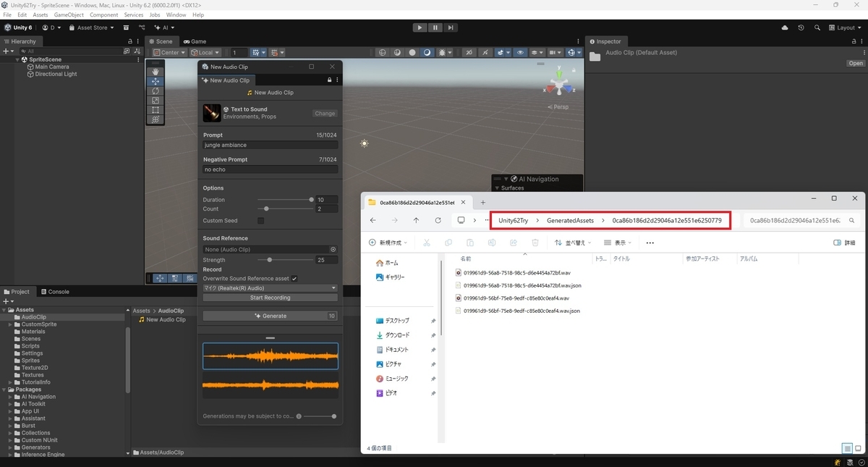Open the microphone device dropdown
Screen dimensions: 868x467
(x=270, y=288)
